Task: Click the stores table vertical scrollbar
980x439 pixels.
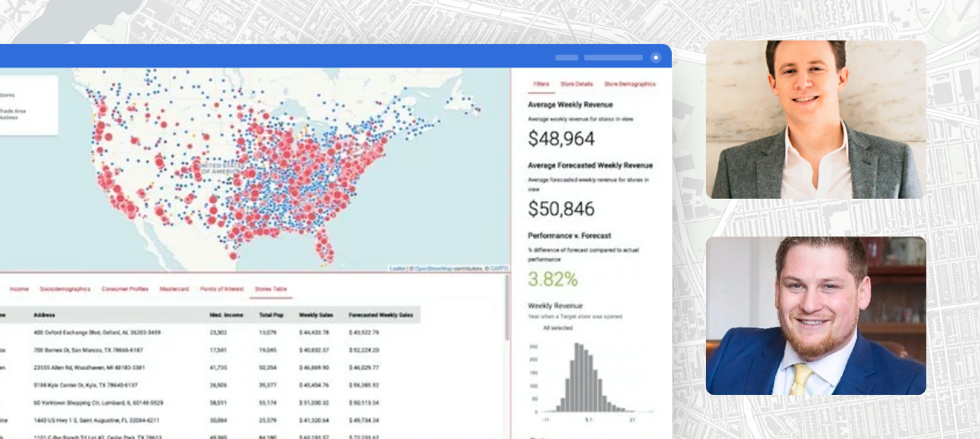Action: coord(507,308)
